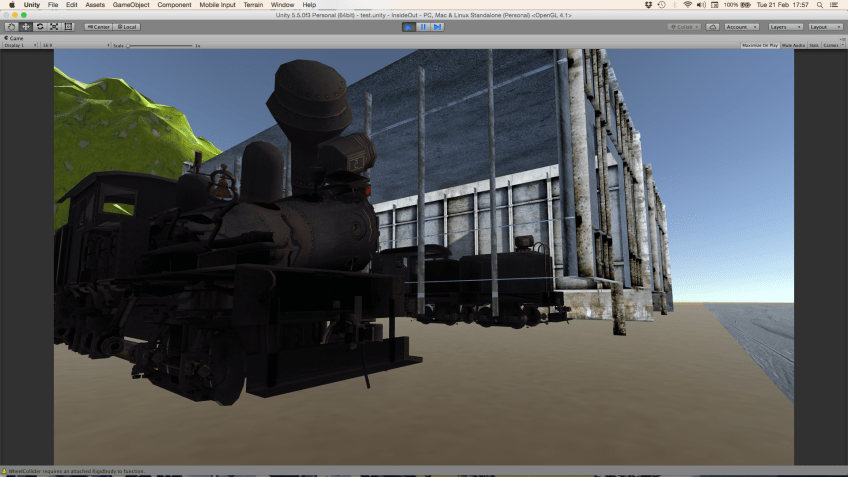Image resolution: width=848 pixels, height=477 pixels.
Task: Select the Move tool
Action: (x=26, y=27)
